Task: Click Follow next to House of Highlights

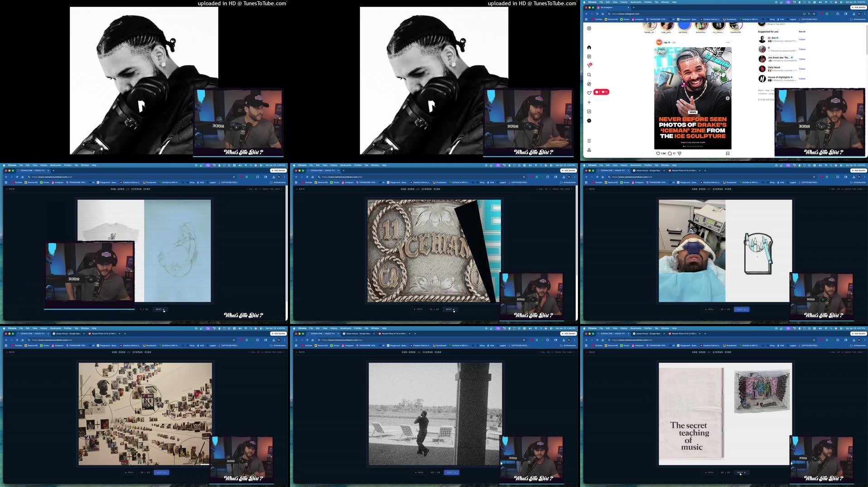Action: [x=802, y=79]
